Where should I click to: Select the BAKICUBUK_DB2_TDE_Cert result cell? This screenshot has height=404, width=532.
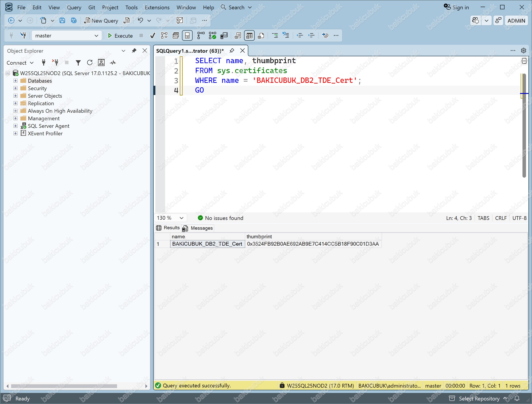[x=207, y=244]
